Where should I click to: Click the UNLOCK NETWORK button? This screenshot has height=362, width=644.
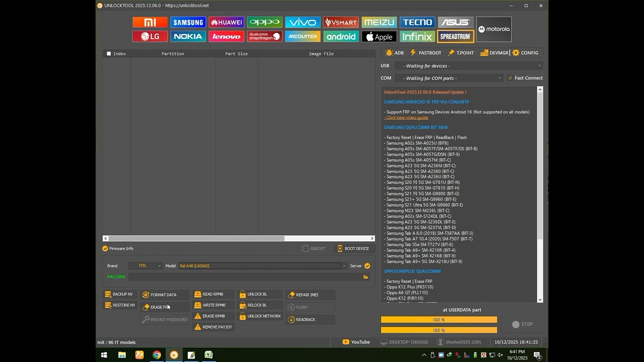pos(261,316)
